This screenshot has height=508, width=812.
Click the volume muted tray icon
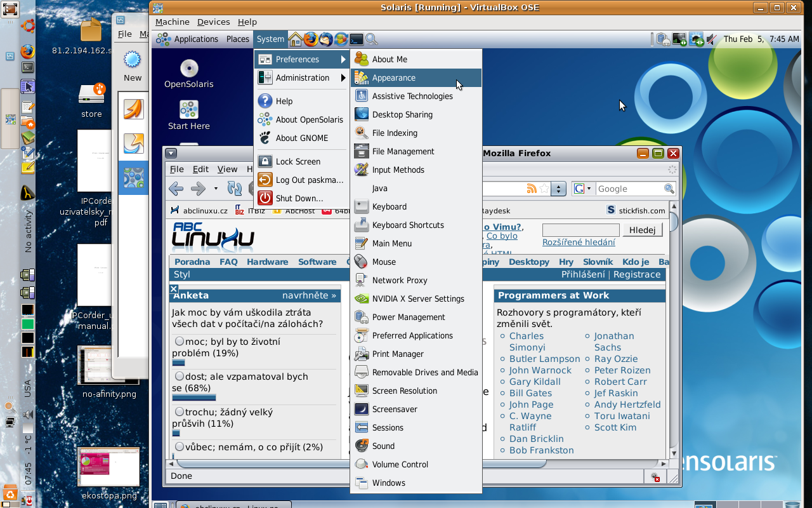tap(712, 39)
